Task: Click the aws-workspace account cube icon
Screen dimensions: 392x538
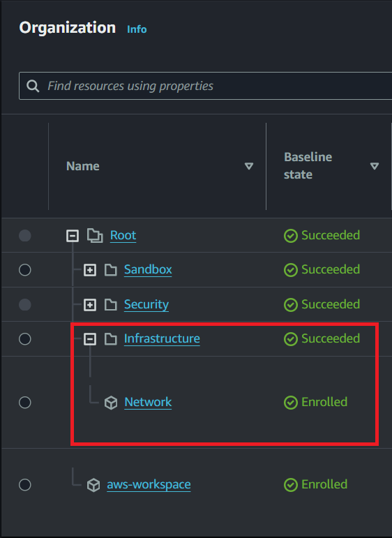Action: [93, 485]
